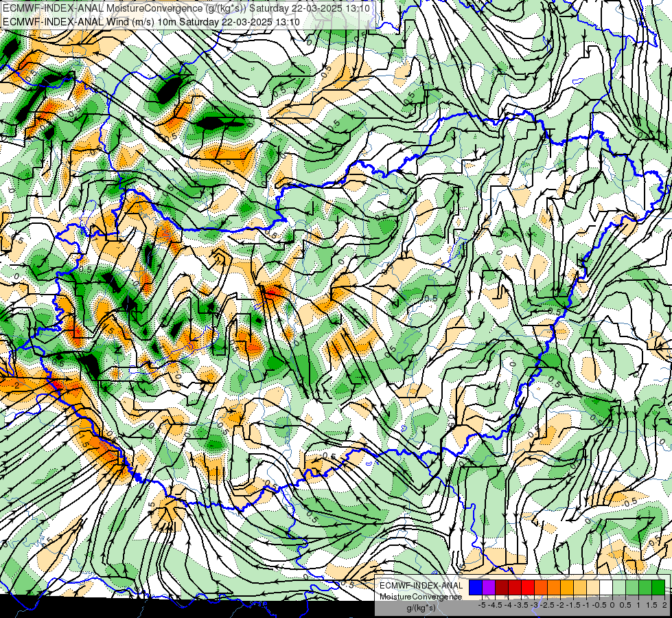This screenshot has height=618, width=672.
Task: Click the legend unit text g/(kg*s)
Action: pyautogui.click(x=421, y=608)
